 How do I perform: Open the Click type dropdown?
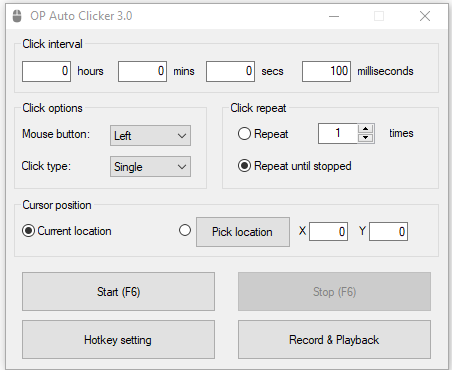click(150, 167)
